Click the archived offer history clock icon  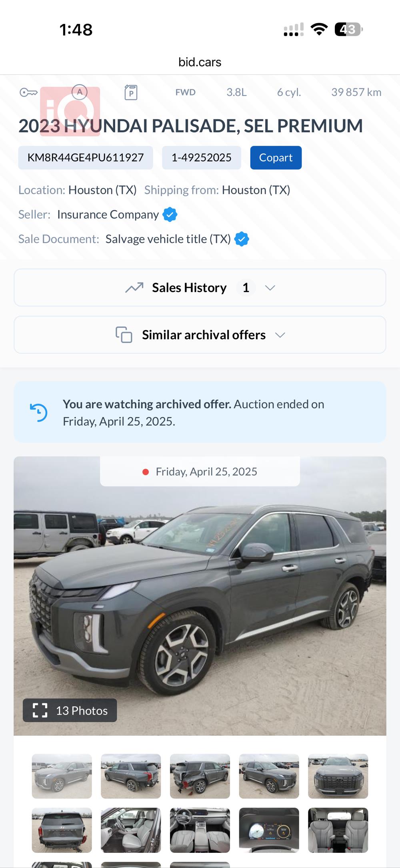[x=39, y=412]
